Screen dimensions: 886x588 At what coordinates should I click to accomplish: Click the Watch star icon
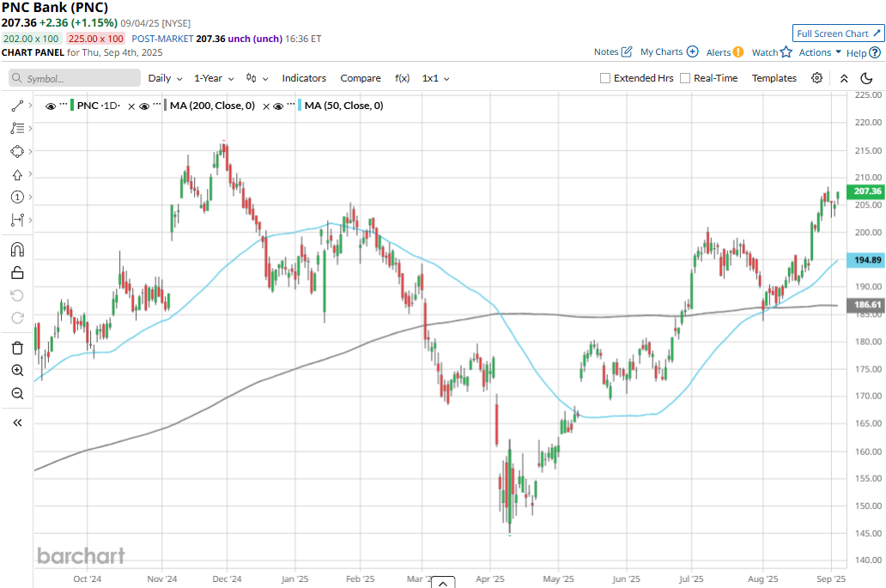click(786, 52)
